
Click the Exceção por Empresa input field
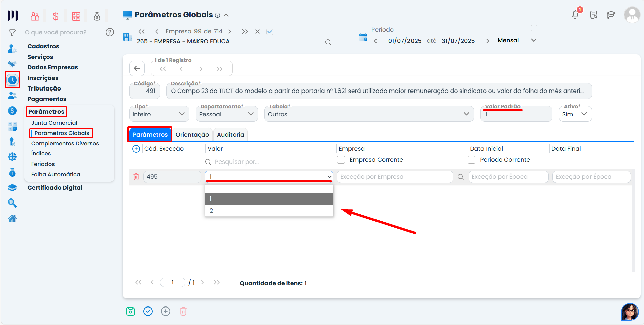tap(394, 177)
